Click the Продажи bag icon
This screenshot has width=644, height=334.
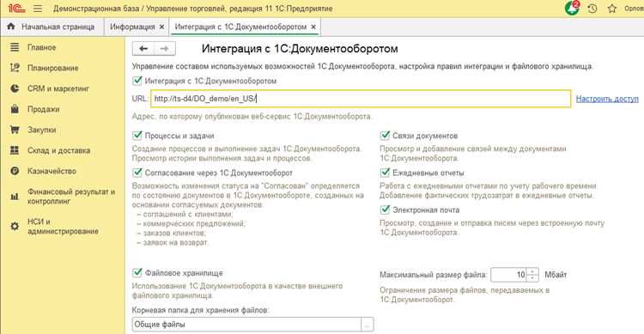tap(15, 109)
